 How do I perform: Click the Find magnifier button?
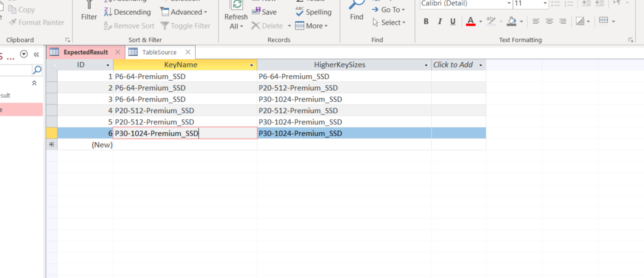[356, 10]
